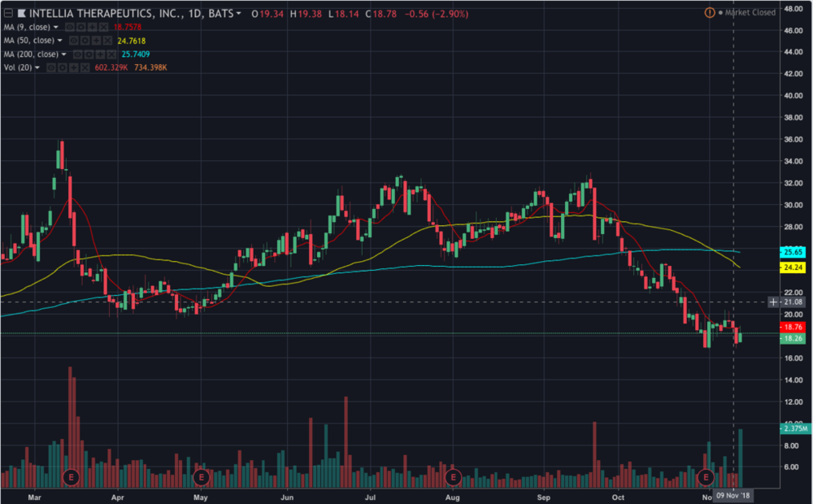Toggle visibility of the Vol (20) indicator
Image resolution: width=813 pixels, height=504 pixels.
53,67
